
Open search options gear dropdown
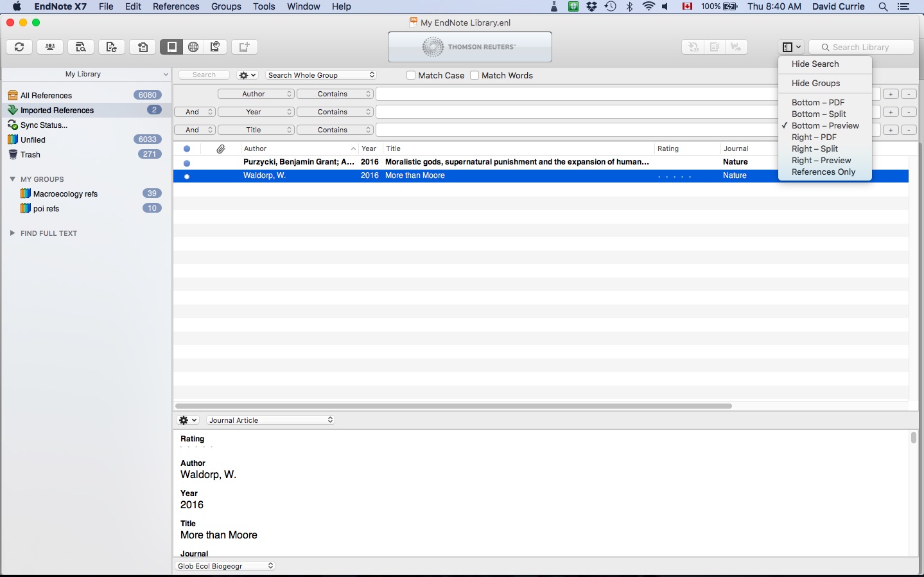[x=247, y=75]
